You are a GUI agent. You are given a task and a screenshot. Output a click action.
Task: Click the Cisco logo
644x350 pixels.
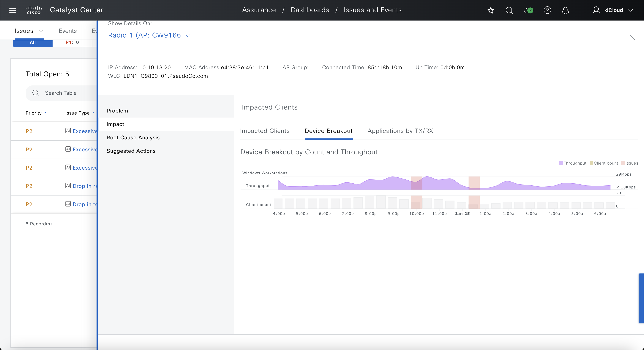pos(34,10)
